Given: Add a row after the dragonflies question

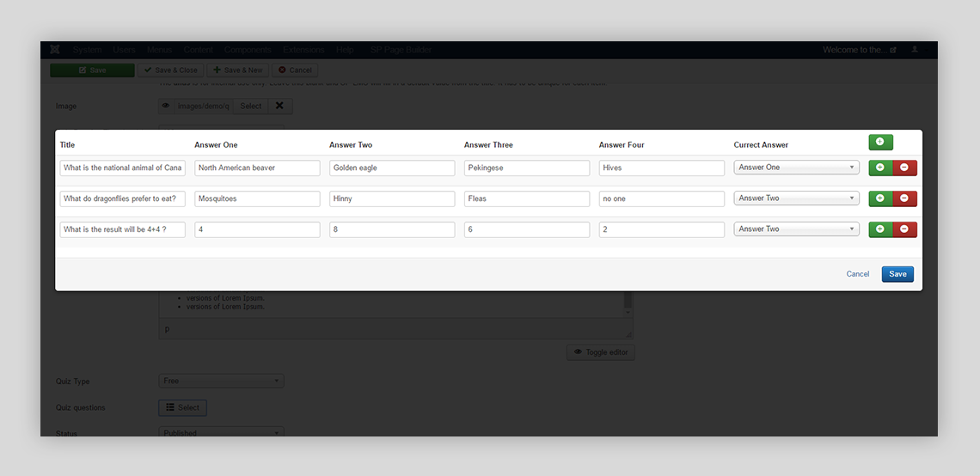Looking at the screenshot, I should pos(880,198).
